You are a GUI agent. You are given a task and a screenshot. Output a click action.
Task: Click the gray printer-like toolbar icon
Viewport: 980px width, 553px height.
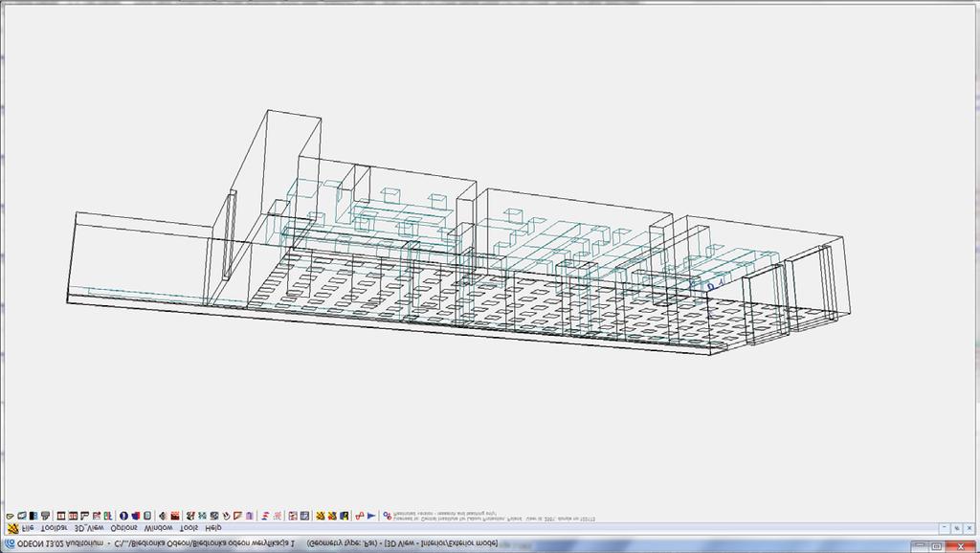pos(45,516)
